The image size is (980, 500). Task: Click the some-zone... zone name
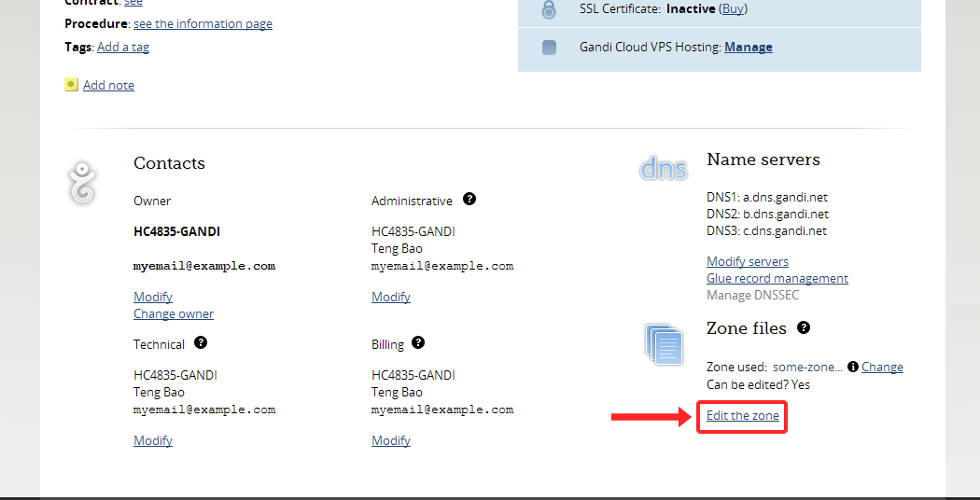tap(807, 367)
